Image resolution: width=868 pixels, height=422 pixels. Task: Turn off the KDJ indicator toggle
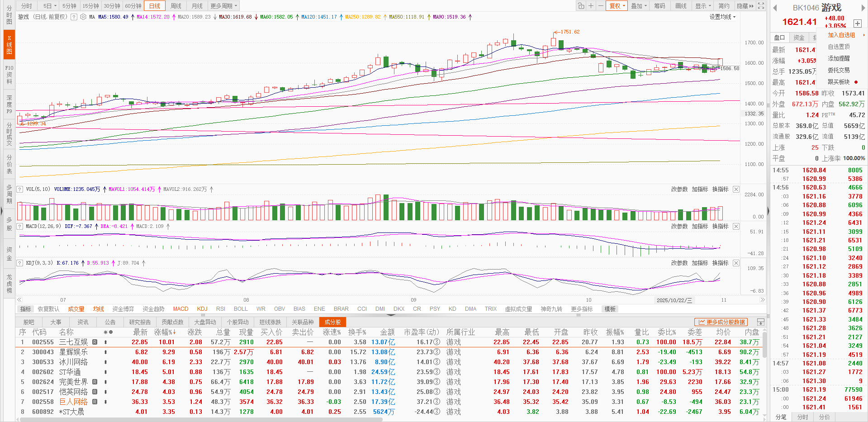[x=202, y=309]
